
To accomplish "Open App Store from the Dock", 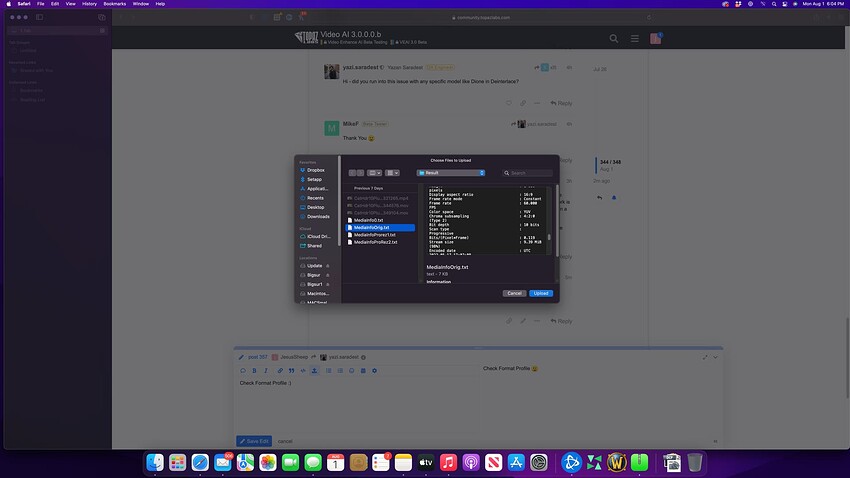I will tap(516, 462).
